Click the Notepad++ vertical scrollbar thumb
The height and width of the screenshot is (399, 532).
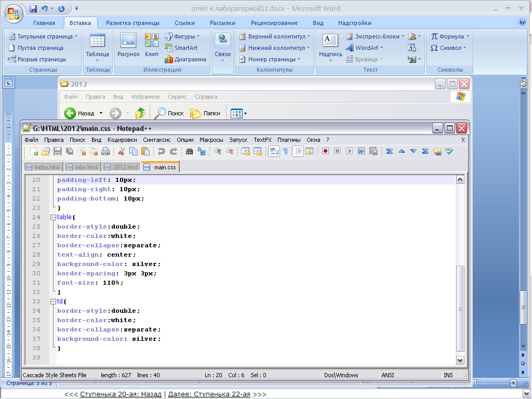click(460, 309)
